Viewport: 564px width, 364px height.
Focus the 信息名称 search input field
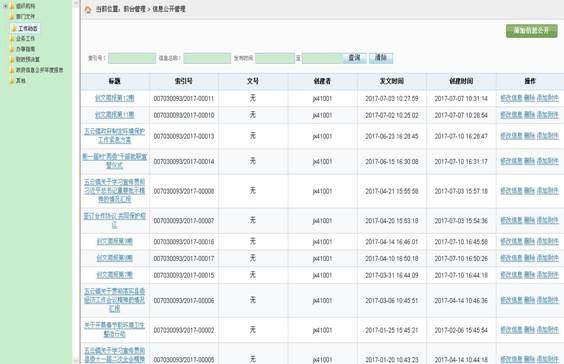click(x=207, y=58)
